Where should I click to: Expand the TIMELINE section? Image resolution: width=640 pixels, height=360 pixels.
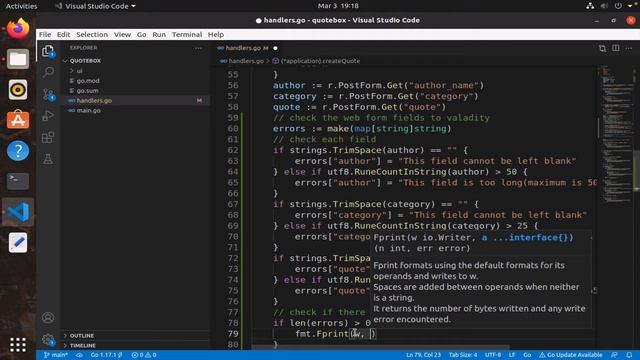[x=82, y=345]
